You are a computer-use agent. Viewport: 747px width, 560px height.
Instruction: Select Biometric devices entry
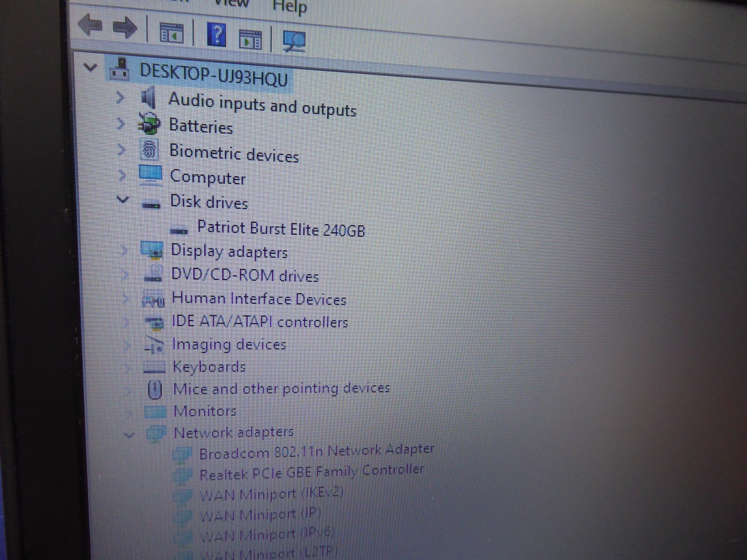coord(234,154)
